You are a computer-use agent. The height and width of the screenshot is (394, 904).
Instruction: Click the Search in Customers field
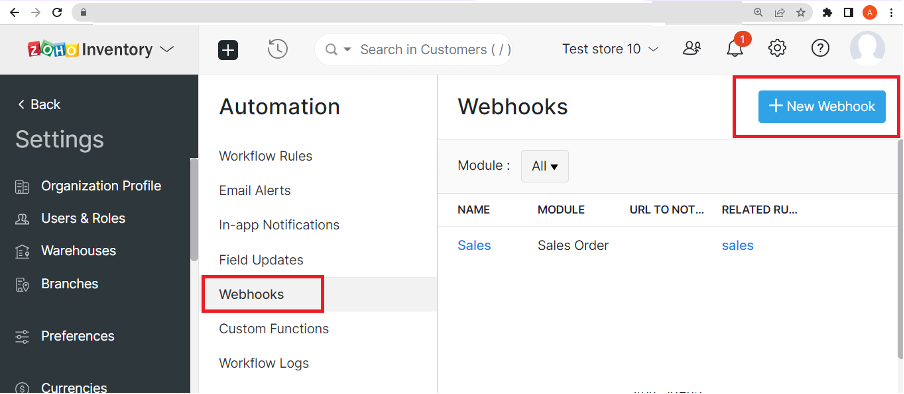413,50
